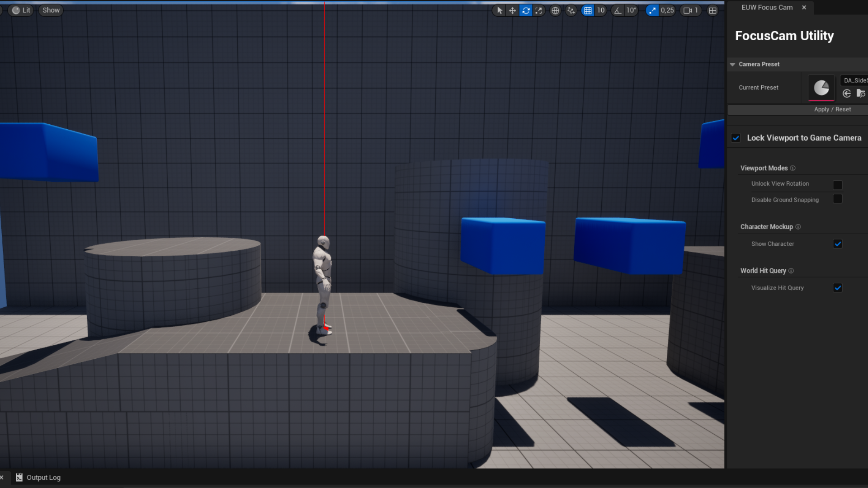Enable Disable Ground Snapping checkbox
Screen dimensions: 868x488
click(838, 199)
